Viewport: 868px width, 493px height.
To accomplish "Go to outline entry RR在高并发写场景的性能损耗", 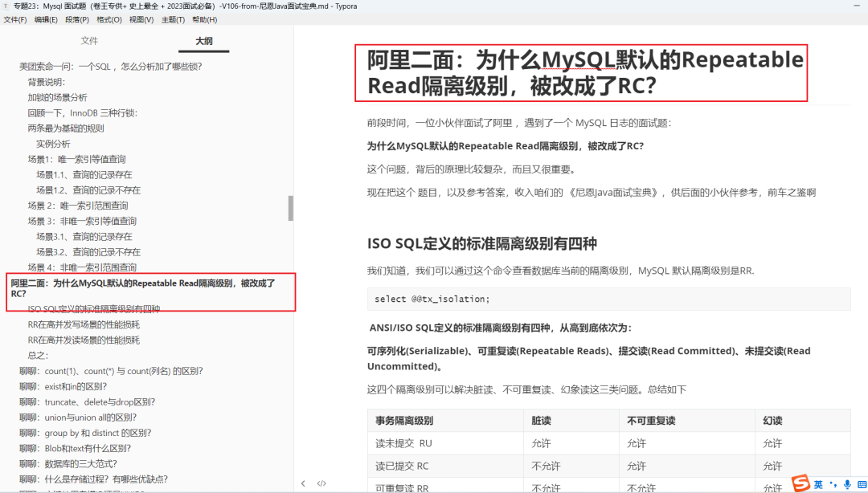I will [x=84, y=325].
